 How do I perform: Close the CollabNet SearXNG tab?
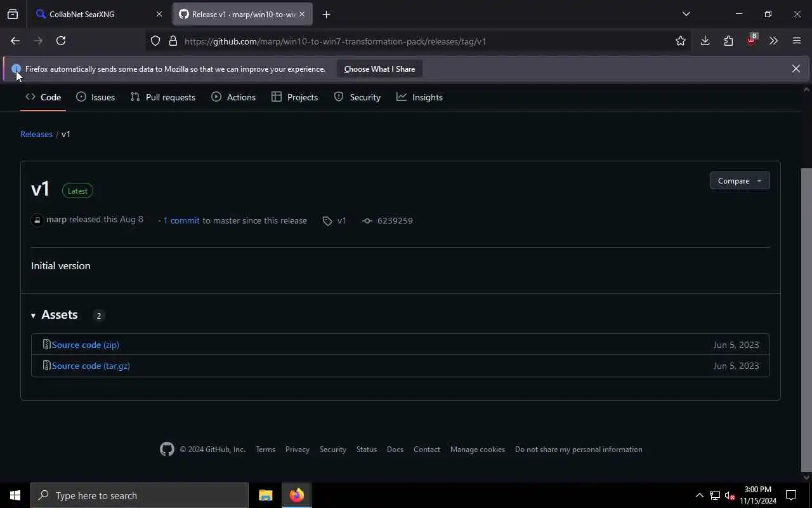pyautogui.click(x=159, y=14)
